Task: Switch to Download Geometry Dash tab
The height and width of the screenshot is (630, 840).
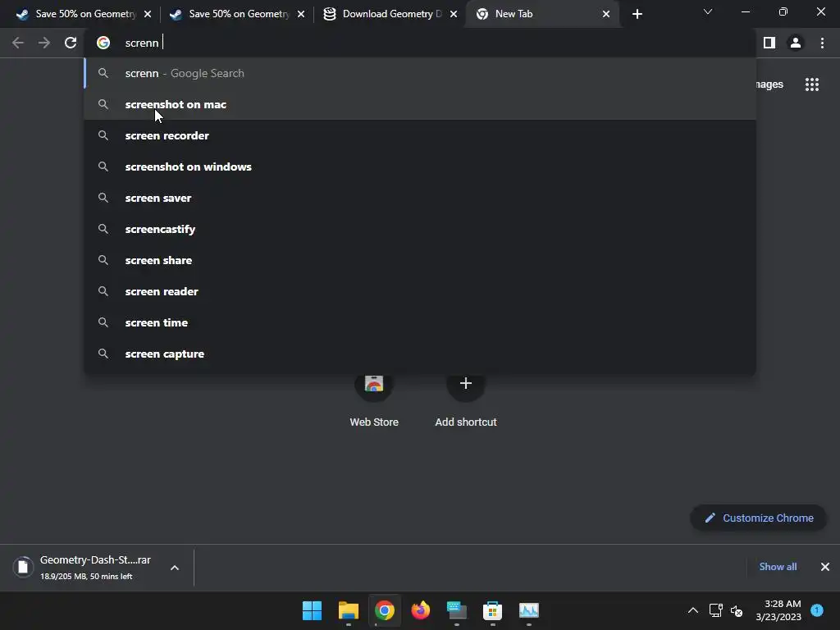Action: (390, 14)
